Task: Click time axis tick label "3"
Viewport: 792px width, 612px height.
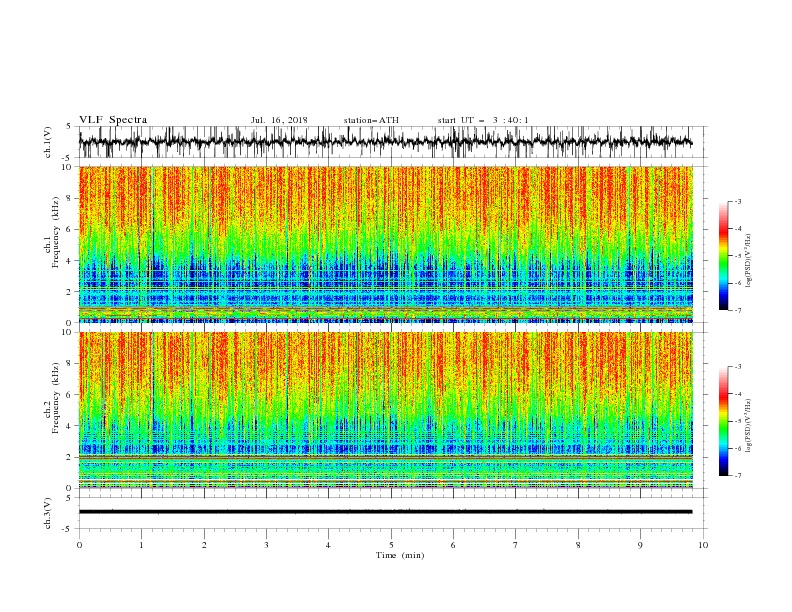Action: pyautogui.click(x=266, y=545)
